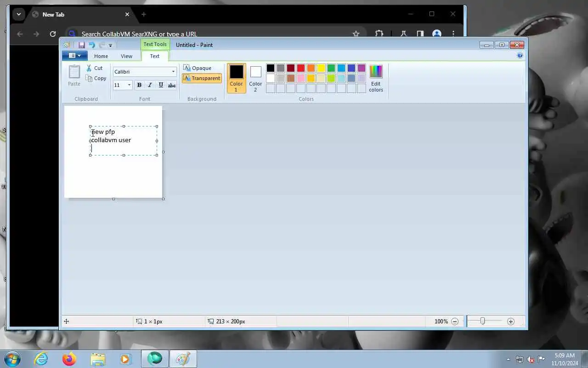Click the zoom in plus button

pyautogui.click(x=511, y=322)
